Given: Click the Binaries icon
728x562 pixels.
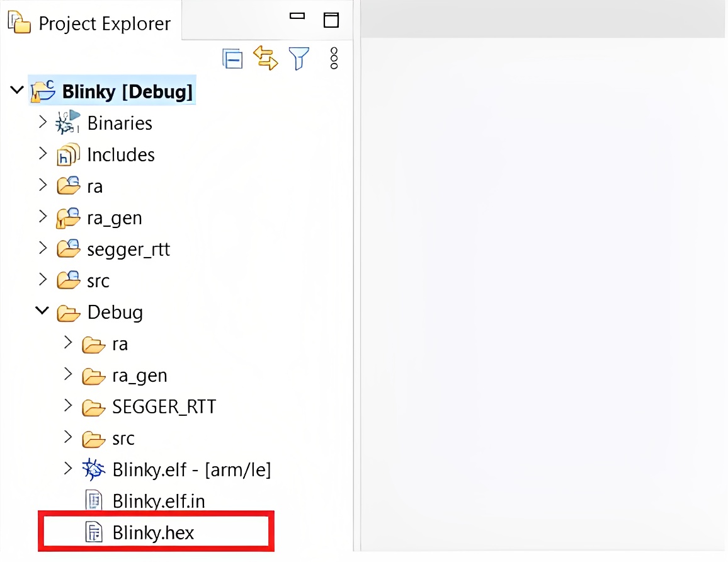Looking at the screenshot, I should [x=68, y=122].
